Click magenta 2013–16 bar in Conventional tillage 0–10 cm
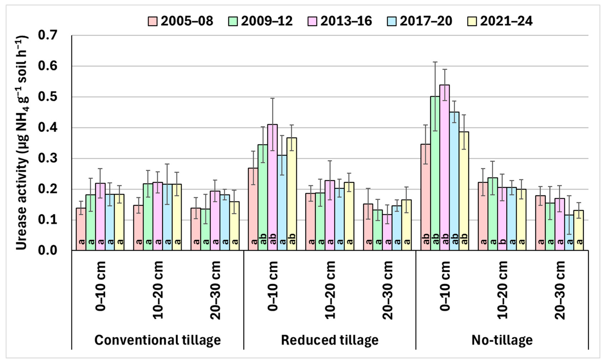The image size is (605, 364). pos(100,217)
